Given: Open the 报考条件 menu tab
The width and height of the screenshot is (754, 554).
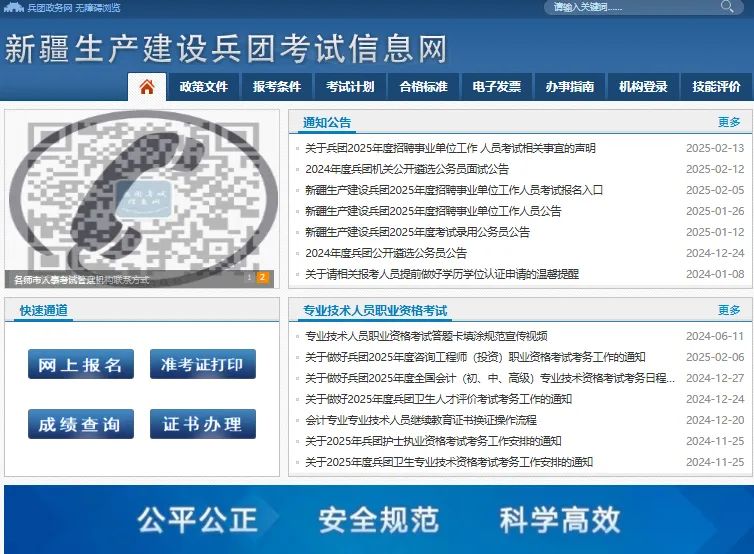Looking at the screenshot, I should click(277, 87).
